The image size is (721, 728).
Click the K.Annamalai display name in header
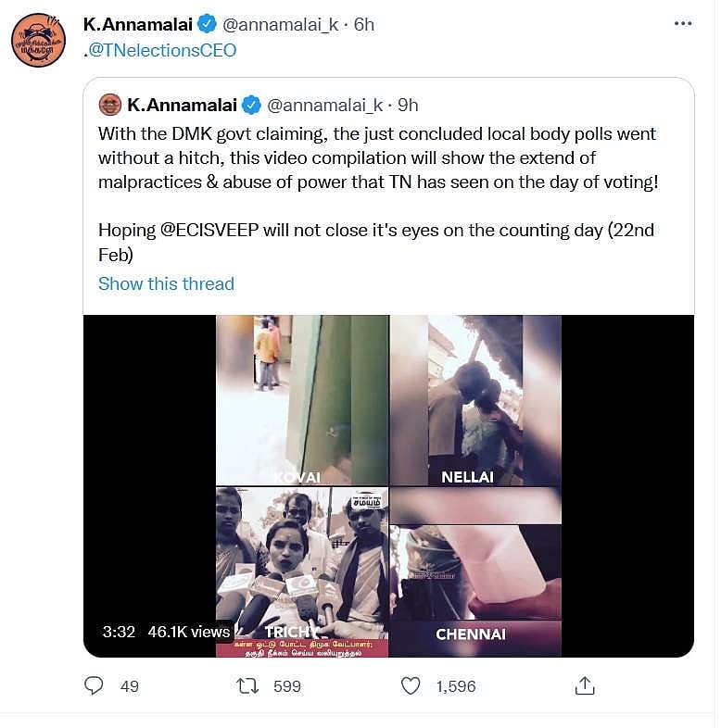pyautogui.click(x=137, y=25)
